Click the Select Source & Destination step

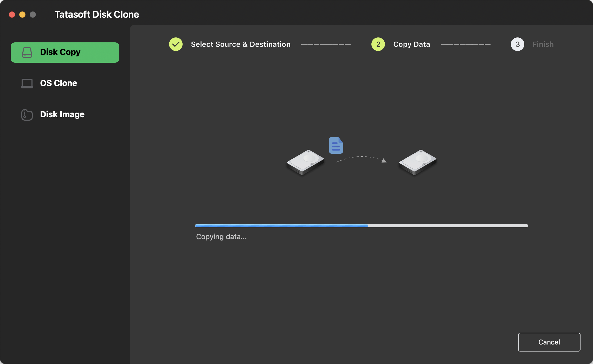(x=241, y=44)
